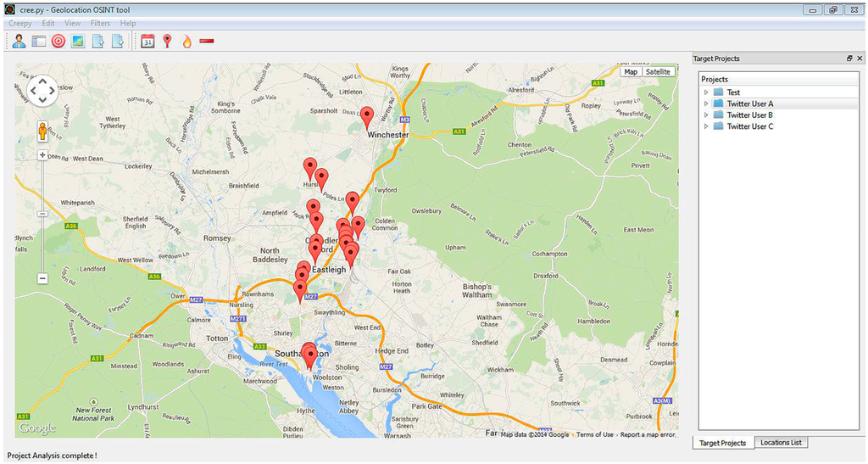Viewport: 868px width, 464px height.
Task: Click the calendar date filter icon
Action: pos(147,41)
